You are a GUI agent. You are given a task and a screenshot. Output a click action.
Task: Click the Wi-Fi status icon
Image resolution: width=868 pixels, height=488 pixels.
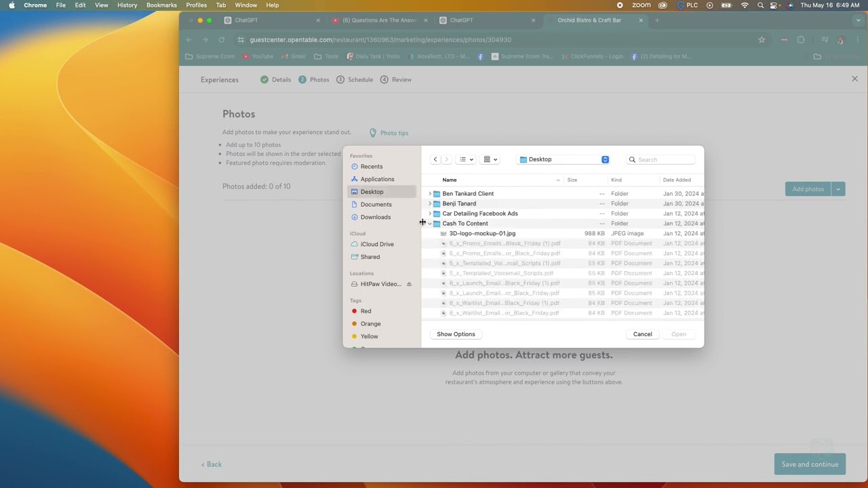(x=745, y=5)
